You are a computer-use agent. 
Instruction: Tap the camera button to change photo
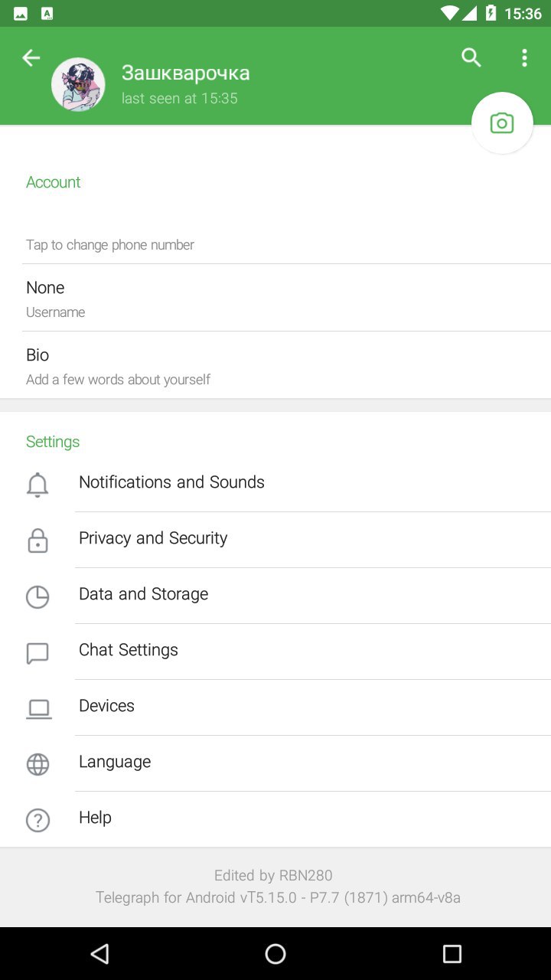pyautogui.click(x=502, y=123)
